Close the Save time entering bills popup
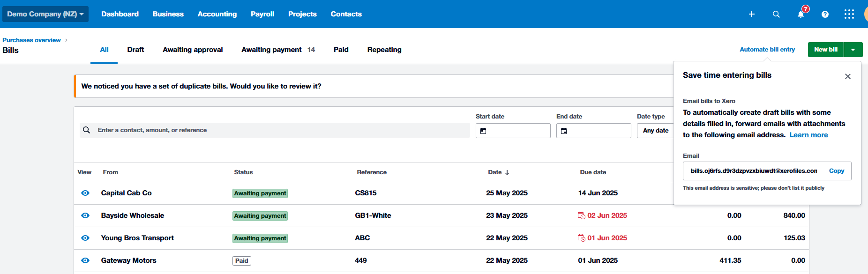Image resolution: width=868 pixels, height=274 pixels. pos(847,76)
